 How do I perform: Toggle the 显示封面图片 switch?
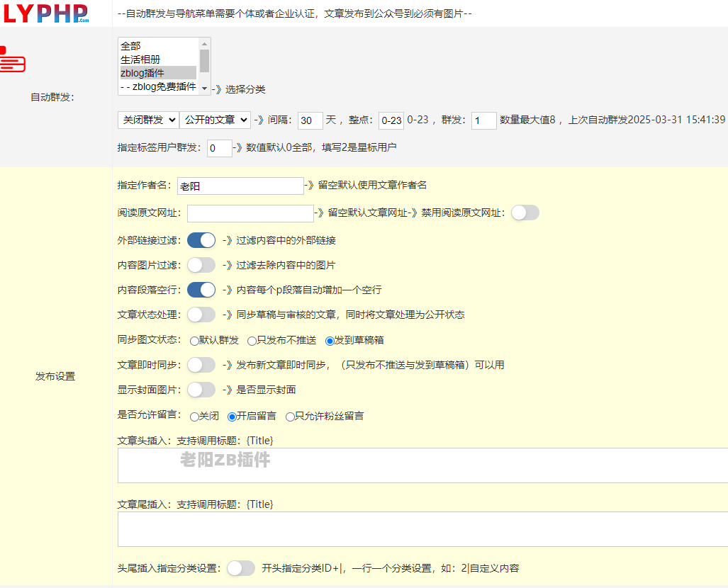(201, 390)
